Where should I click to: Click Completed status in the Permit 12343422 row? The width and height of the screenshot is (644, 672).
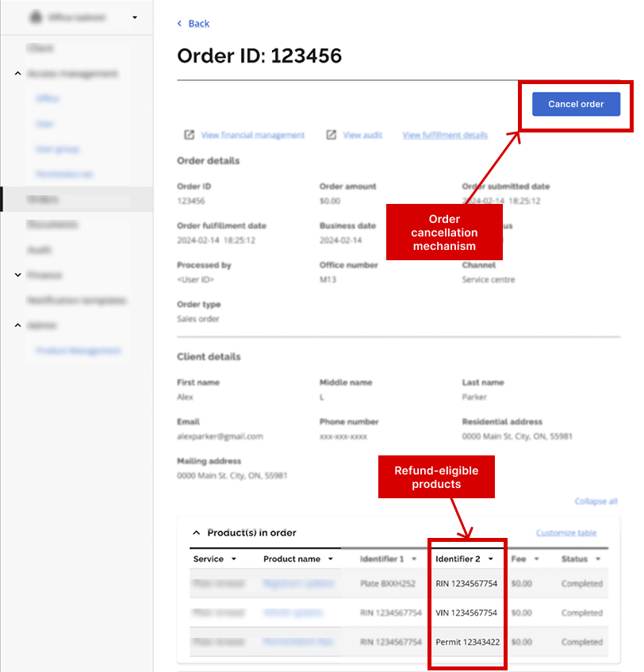[582, 642]
